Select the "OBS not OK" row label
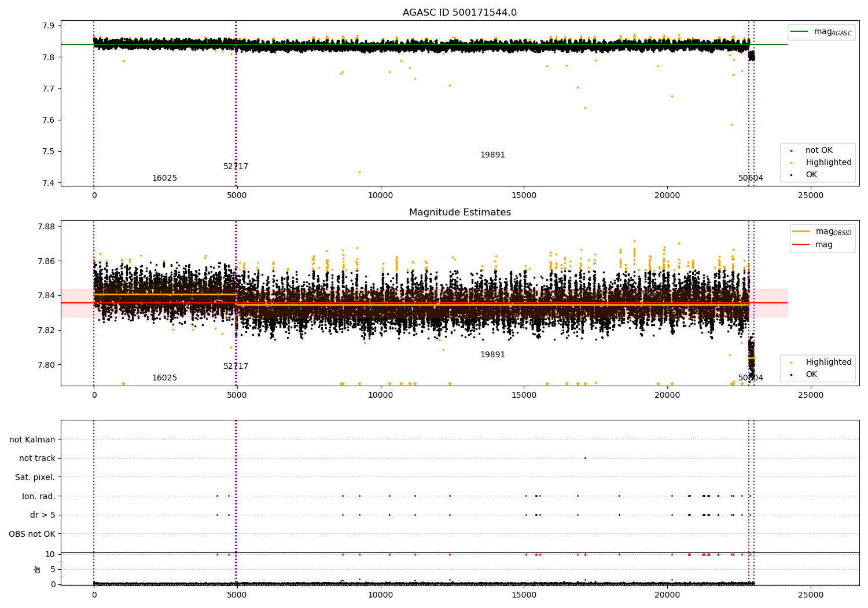868x608 pixels. tap(32, 534)
